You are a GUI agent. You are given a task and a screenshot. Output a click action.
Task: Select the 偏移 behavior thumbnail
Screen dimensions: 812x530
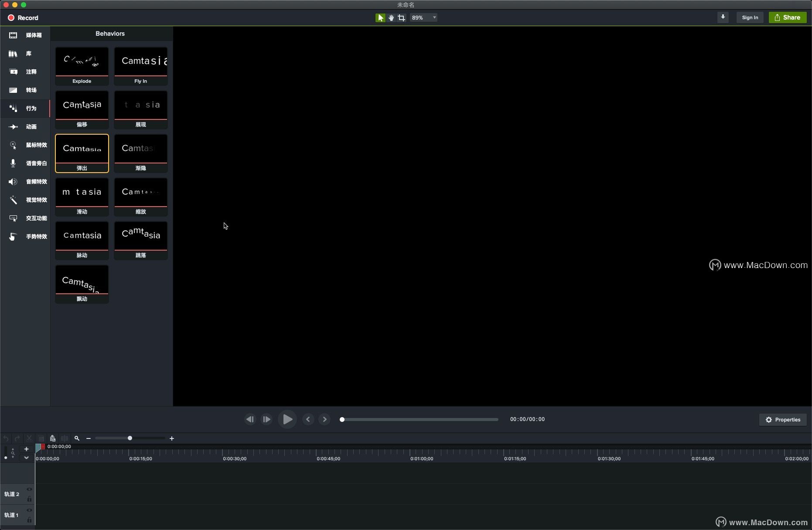[x=82, y=110]
